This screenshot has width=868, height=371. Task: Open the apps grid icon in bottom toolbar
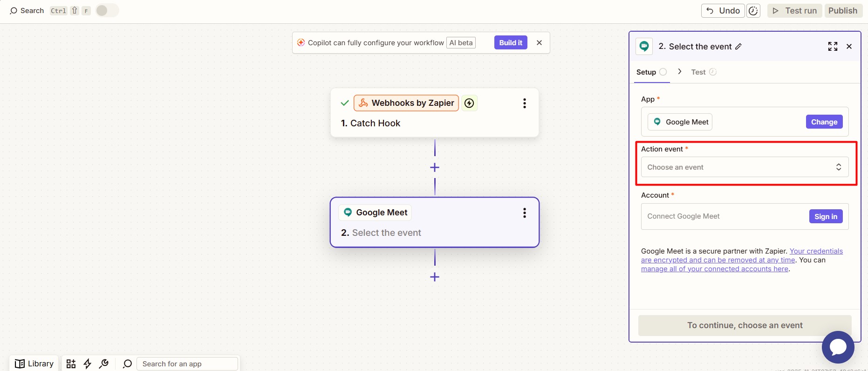(71, 364)
